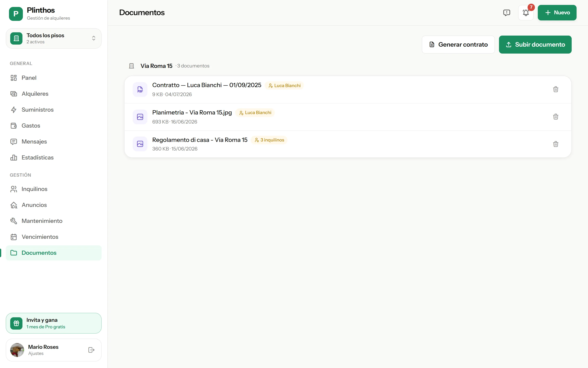Click the Vencimientos calendar icon
This screenshot has width=588, height=368.
(x=14, y=237)
